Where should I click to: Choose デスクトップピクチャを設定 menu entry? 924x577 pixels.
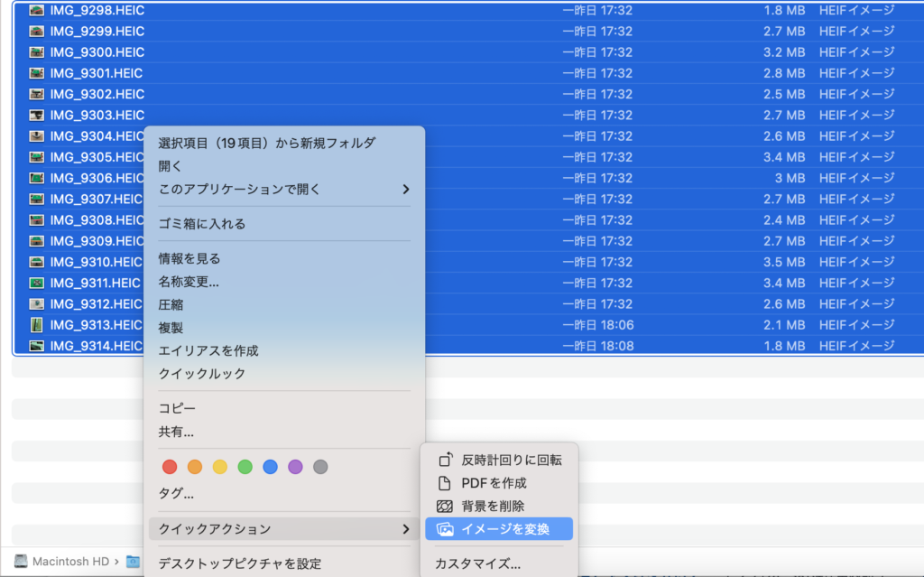240,564
